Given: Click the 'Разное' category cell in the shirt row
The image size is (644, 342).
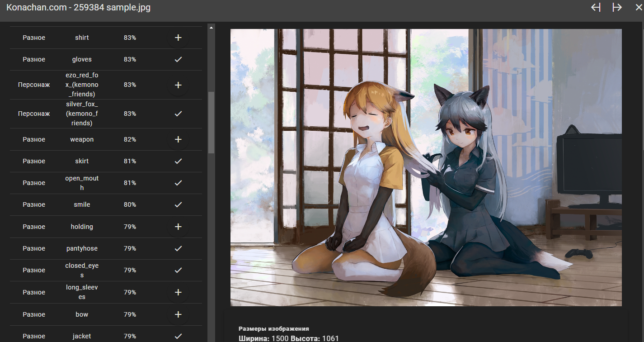Looking at the screenshot, I should 34,38.
